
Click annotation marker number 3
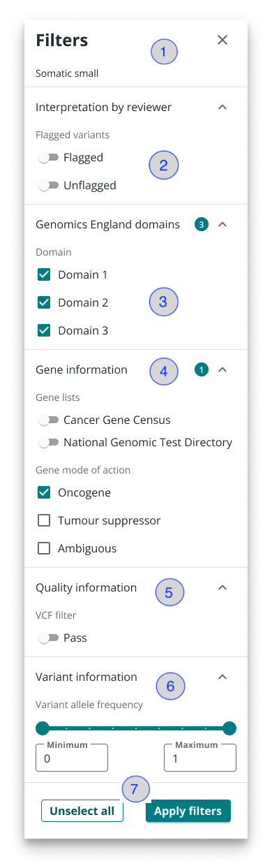164,302
